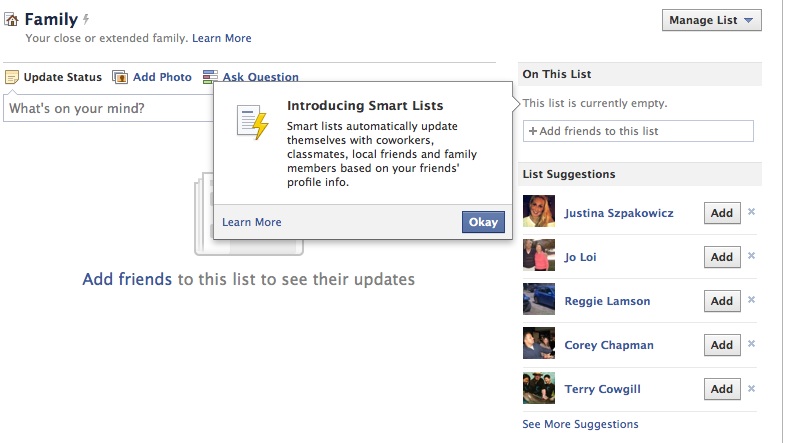Remove Jo Loi suggestion with X
The image size is (789, 443).
pyautogui.click(x=751, y=256)
